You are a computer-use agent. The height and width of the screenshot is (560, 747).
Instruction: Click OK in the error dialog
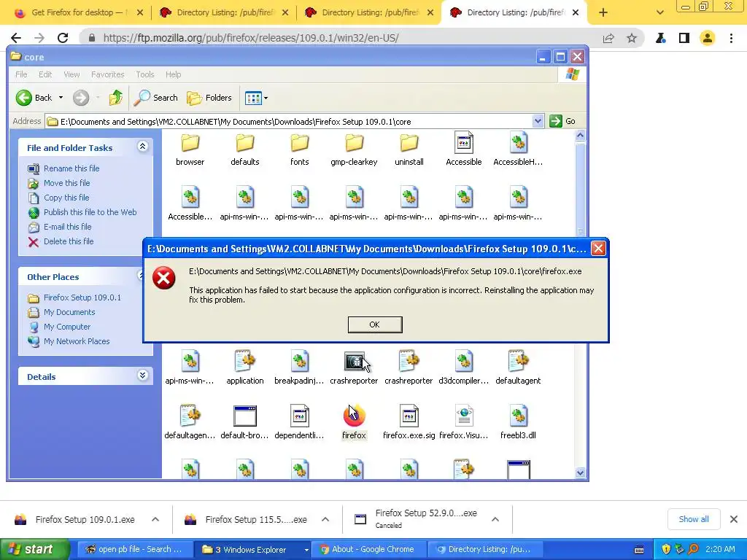375,324
